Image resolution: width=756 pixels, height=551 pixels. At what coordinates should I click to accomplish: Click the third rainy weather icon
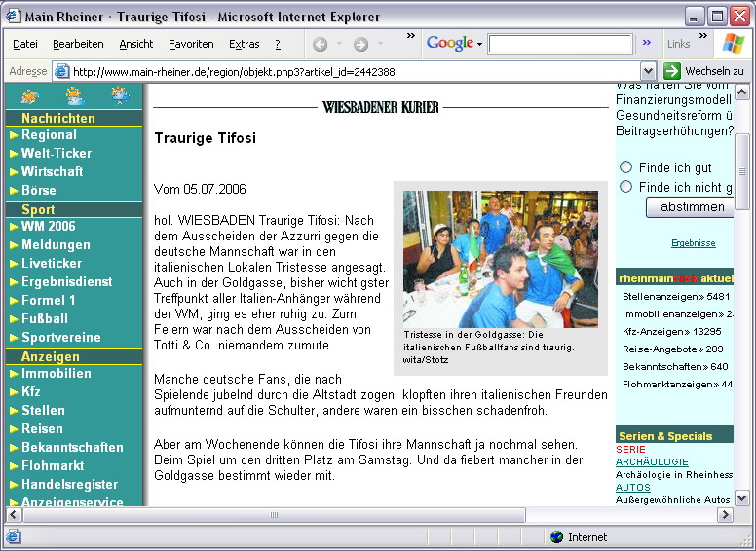coord(120,95)
